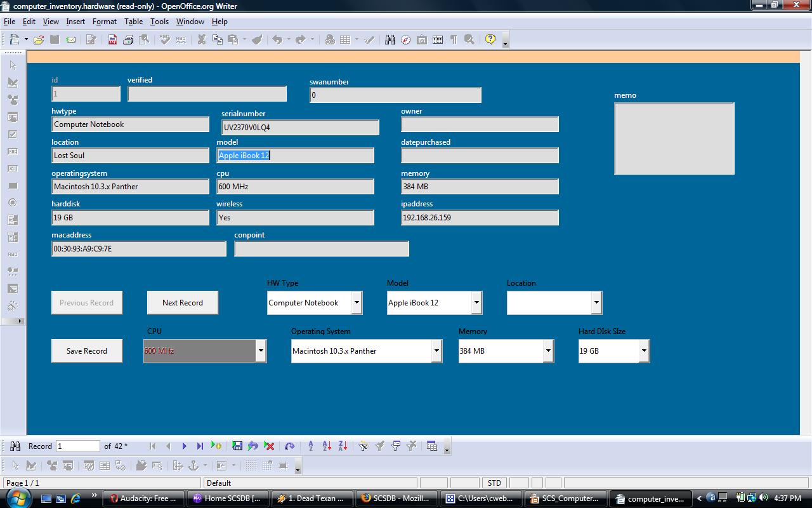This screenshot has width=812, height=508.
Task: Open the Memory dropdown
Action: pyautogui.click(x=549, y=351)
